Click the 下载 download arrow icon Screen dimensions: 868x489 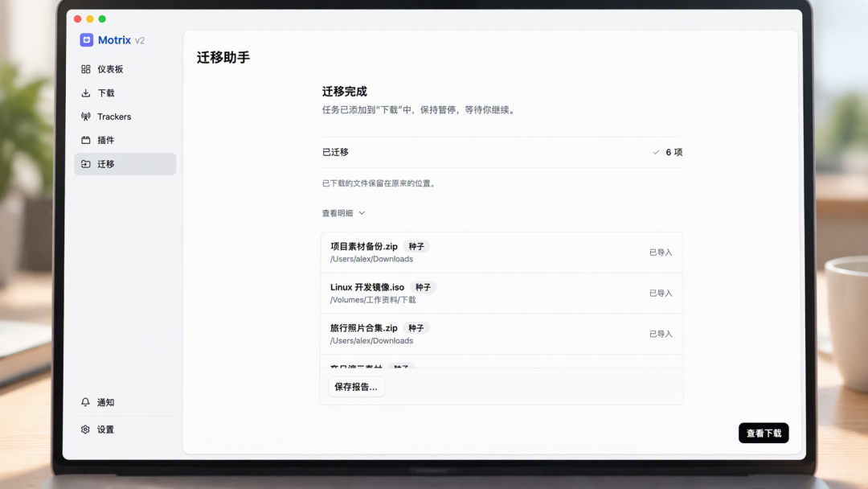[86, 93]
